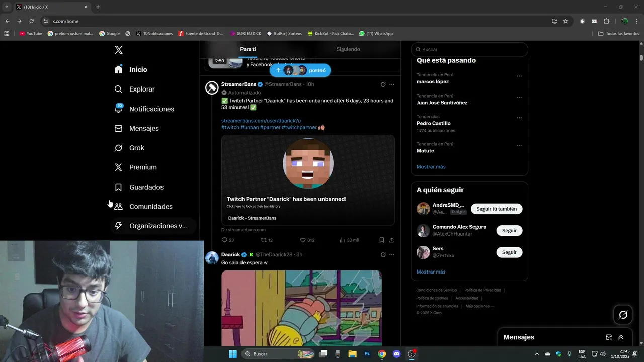This screenshot has width=644, height=362.
Task: Open Notificaciones in sidebar
Action: point(144,109)
